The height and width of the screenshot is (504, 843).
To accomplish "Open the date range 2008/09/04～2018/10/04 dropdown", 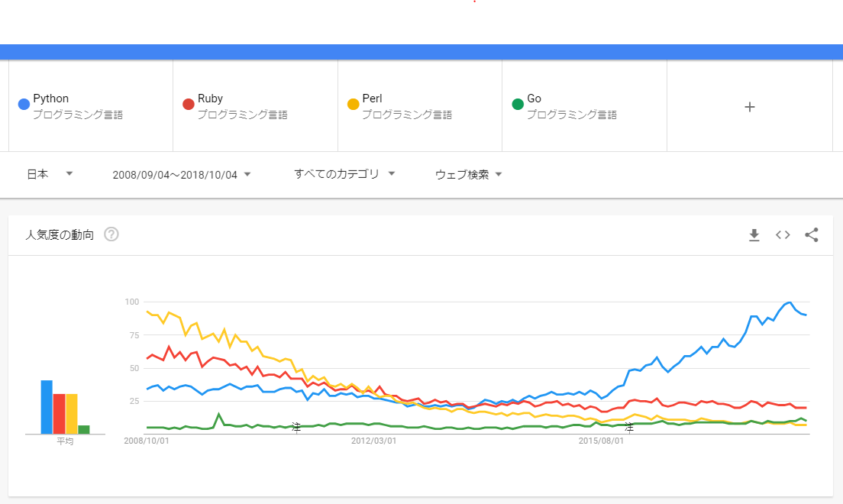I will point(182,175).
